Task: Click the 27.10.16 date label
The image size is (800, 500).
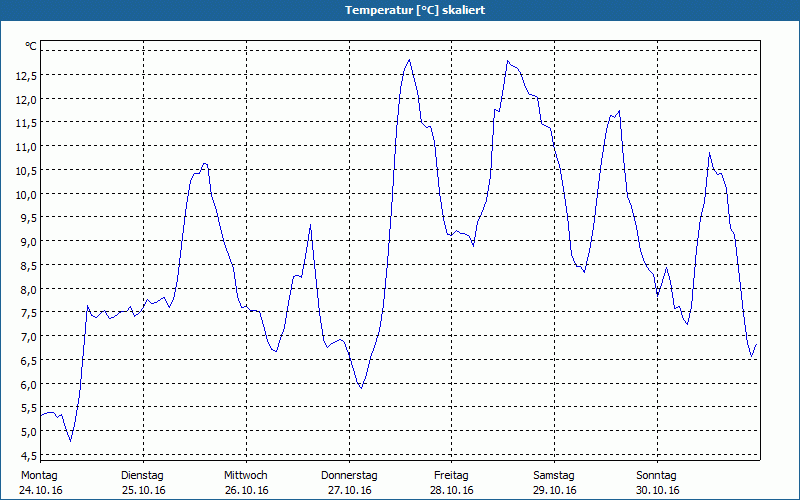Action: 349,490
